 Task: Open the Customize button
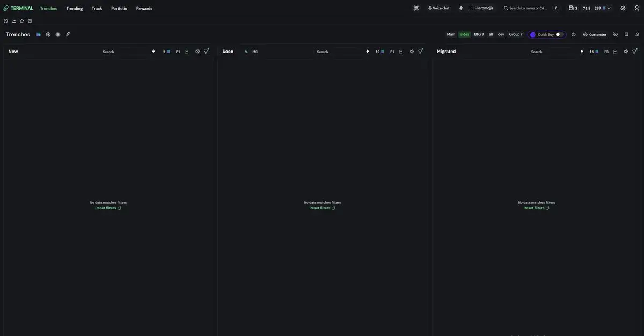click(x=595, y=34)
